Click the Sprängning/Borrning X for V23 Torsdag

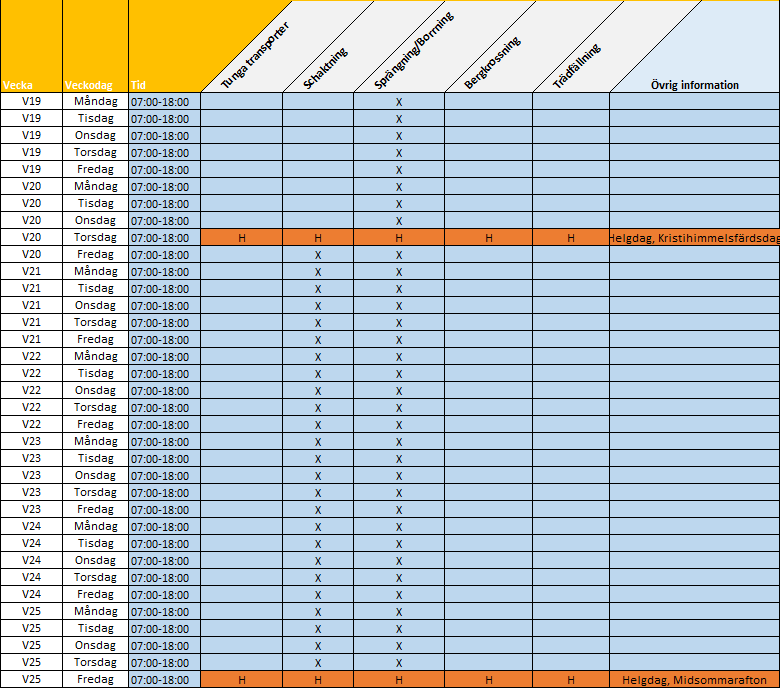click(x=399, y=492)
